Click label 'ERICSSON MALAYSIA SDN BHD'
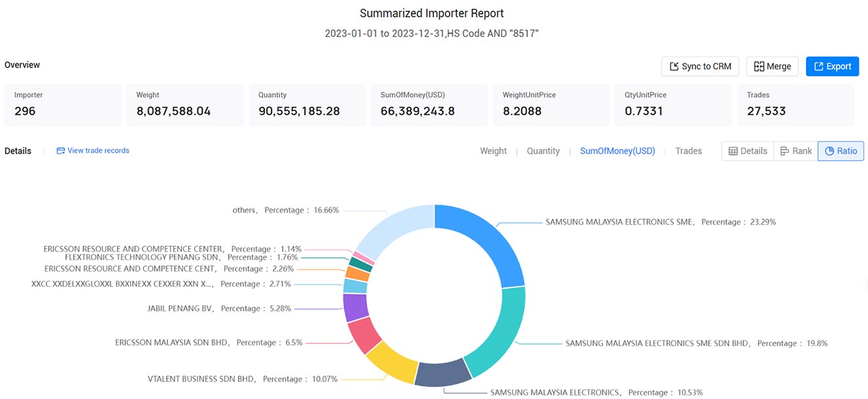 [x=173, y=343]
